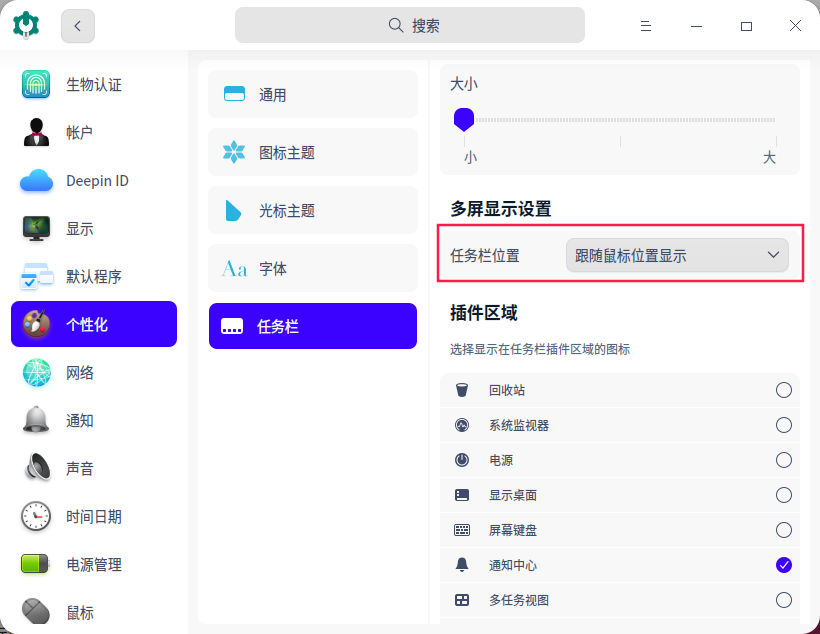Click the 系统监视器 gauge icon
820x634 pixels.
pyautogui.click(x=462, y=425)
